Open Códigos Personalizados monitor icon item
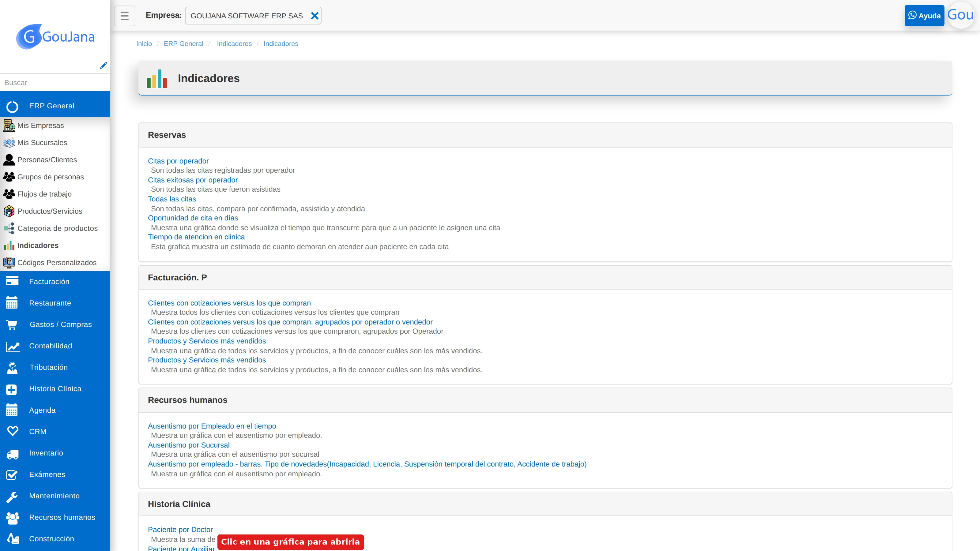The image size is (980, 551). (x=9, y=262)
